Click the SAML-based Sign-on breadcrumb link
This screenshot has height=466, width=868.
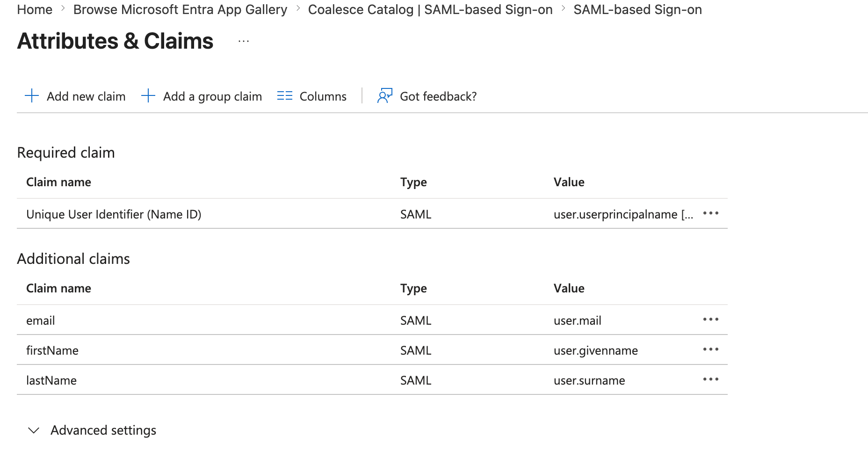pyautogui.click(x=637, y=10)
